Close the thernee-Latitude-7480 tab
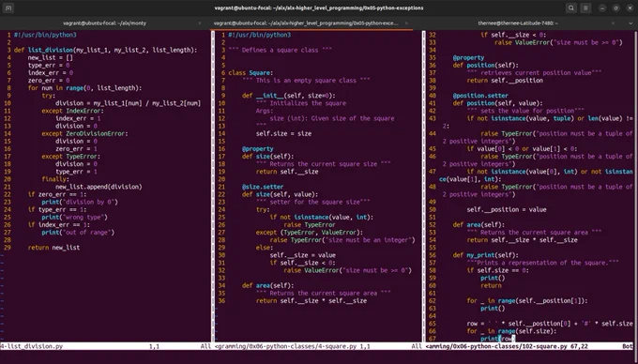638x364 pixels. pos(614,23)
